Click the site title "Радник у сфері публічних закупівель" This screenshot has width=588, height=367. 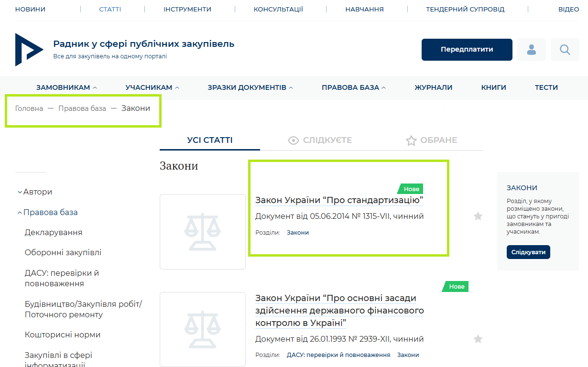point(144,44)
